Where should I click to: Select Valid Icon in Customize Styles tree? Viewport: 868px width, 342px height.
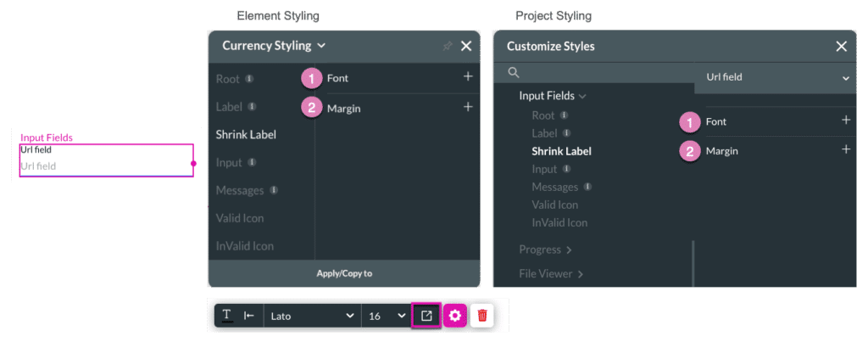coord(554,205)
